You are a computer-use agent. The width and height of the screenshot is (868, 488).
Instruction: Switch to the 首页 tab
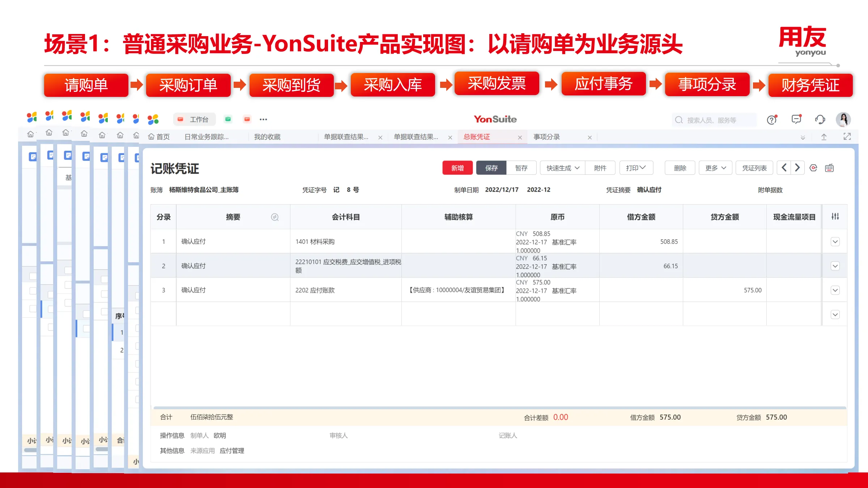(159, 137)
